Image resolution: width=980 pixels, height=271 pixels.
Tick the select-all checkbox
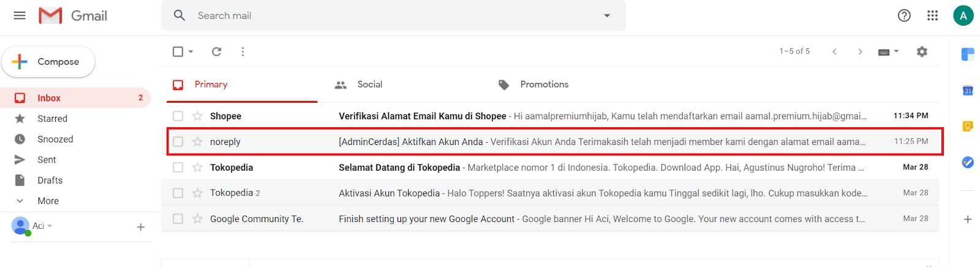178,52
